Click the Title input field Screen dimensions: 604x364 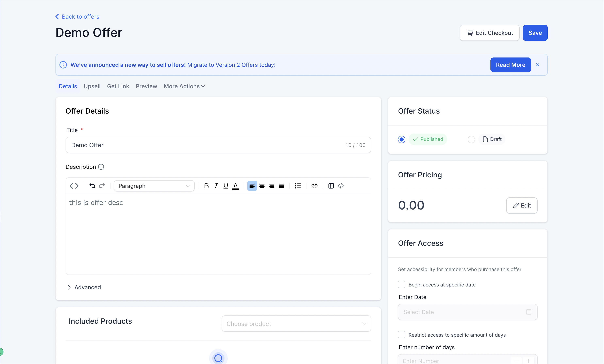206,145
